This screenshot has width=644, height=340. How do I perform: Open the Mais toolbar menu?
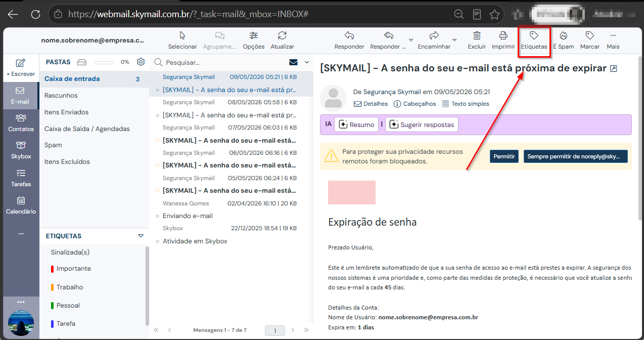click(613, 40)
